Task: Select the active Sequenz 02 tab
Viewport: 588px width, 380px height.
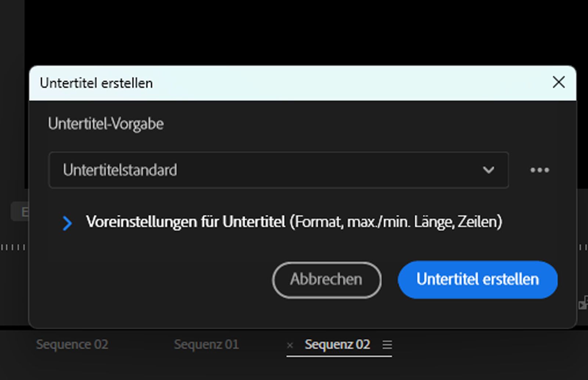Action: (337, 344)
